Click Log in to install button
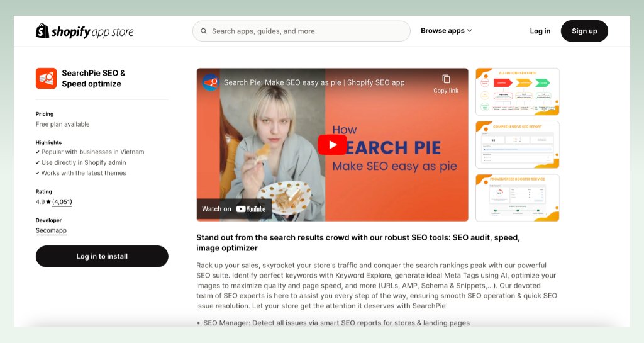Viewport: 644px width, 343px height. 102,256
